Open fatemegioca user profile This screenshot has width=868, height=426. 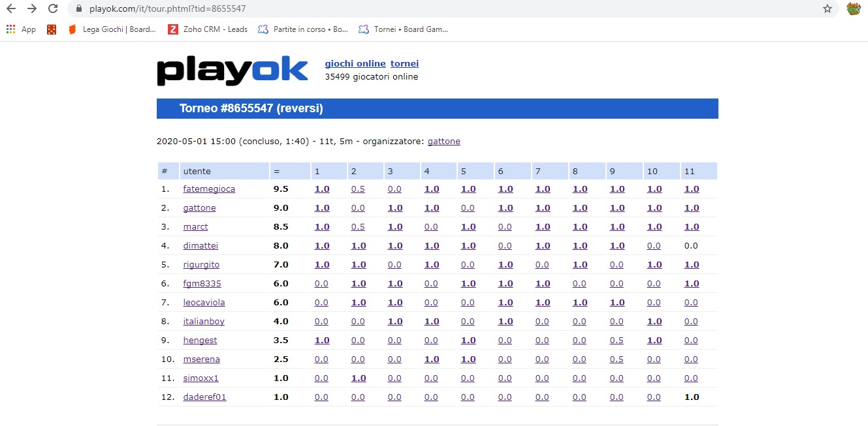click(209, 189)
